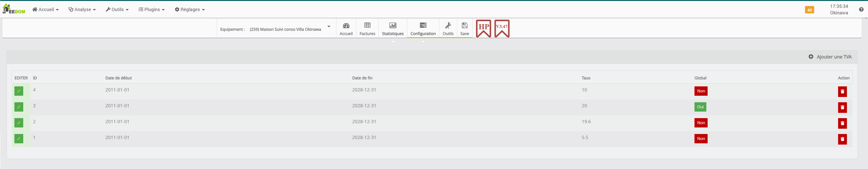Click the 'Date de début' column header
The image size is (868, 169).
click(119, 78)
